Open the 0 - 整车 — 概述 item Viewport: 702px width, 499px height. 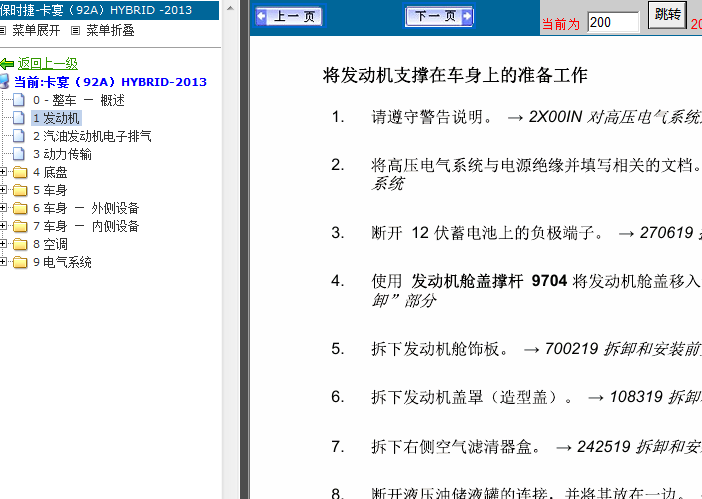pyautogui.click(x=78, y=100)
